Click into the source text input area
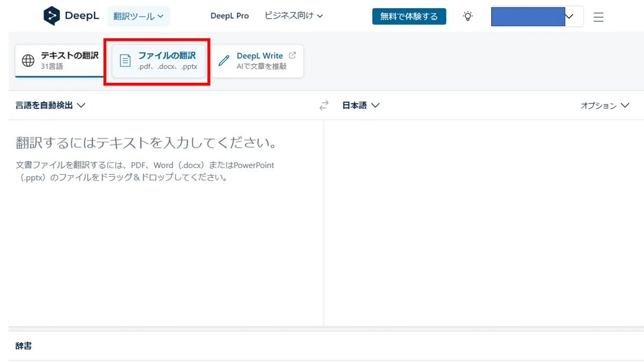Viewport: 644px width, 362px height. click(166, 223)
